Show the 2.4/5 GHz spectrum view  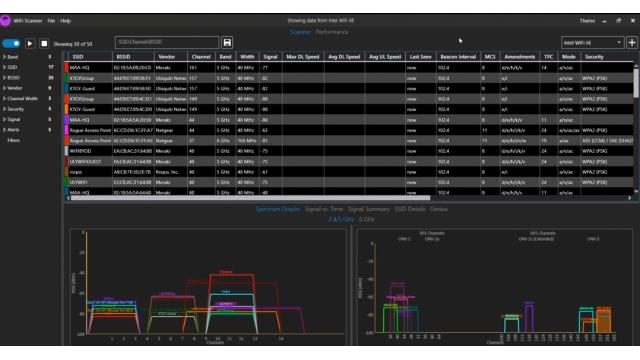341,220
